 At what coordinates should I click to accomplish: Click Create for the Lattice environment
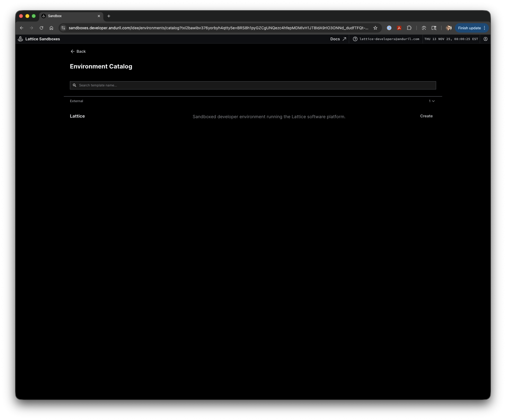pos(426,116)
